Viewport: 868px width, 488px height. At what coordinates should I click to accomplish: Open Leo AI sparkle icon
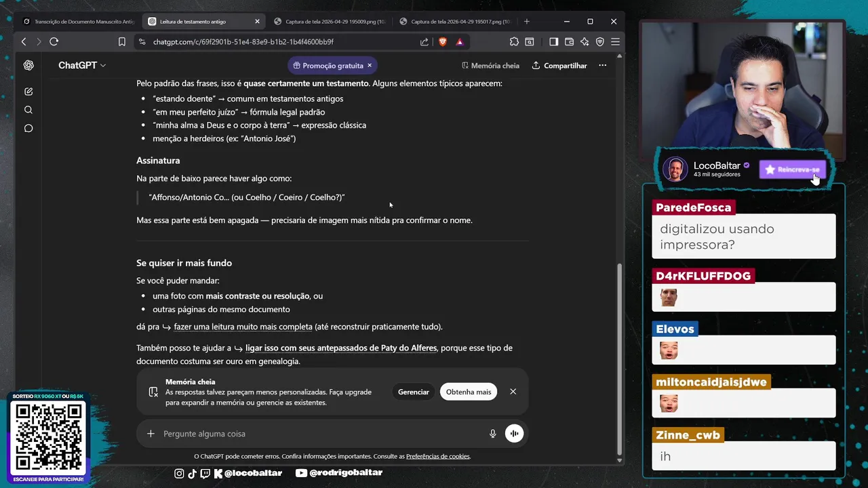point(585,41)
